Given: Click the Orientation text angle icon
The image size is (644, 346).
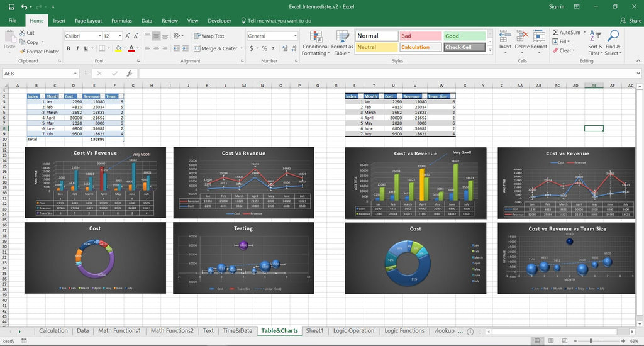Looking at the screenshot, I should pos(177,36).
